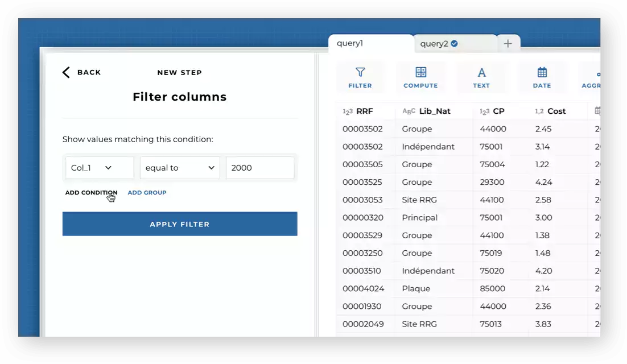Click the Filter funnel icon
Image resolution: width=627 pixels, height=364 pixels.
[360, 73]
